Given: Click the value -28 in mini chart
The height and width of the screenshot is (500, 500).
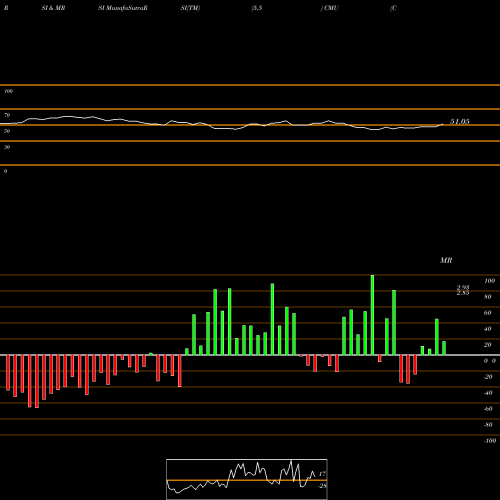Looking at the screenshot, I should [322, 486].
